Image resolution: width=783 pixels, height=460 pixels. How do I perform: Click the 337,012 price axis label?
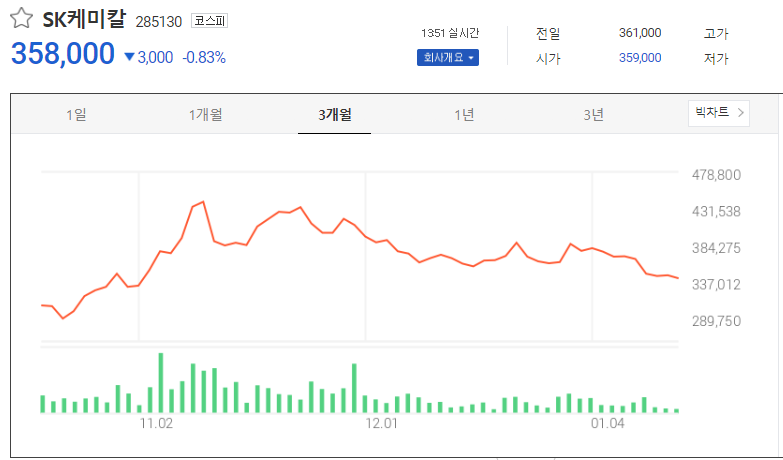click(716, 284)
